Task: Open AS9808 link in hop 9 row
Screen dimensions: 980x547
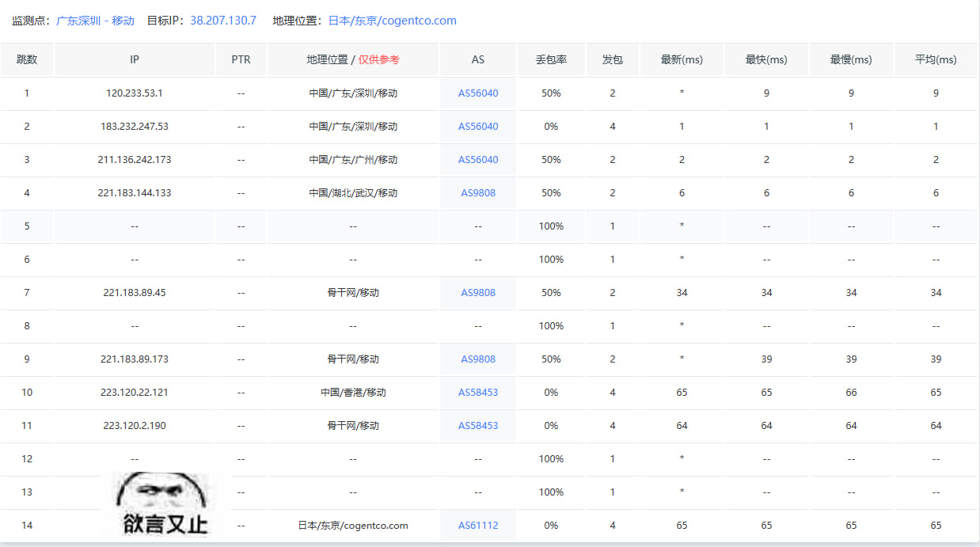Action: click(x=478, y=359)
